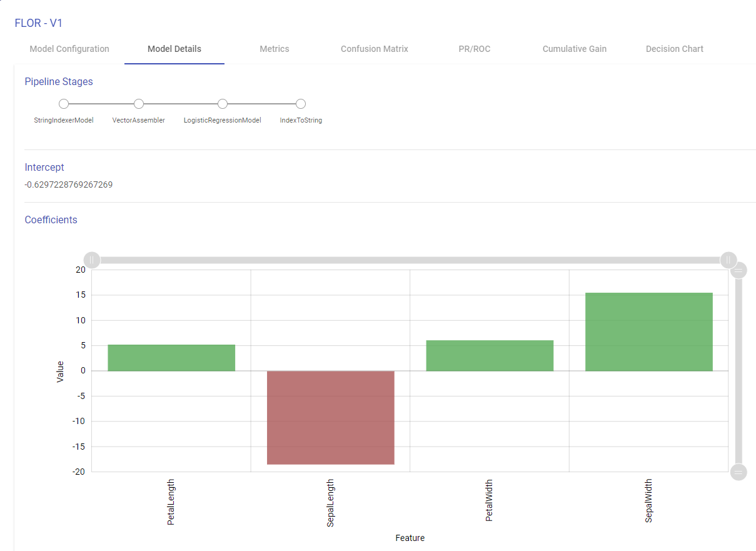Viewport: 756px width, 551px height.
Task: Click the FLOR - V1 model title
Action: 39,23
